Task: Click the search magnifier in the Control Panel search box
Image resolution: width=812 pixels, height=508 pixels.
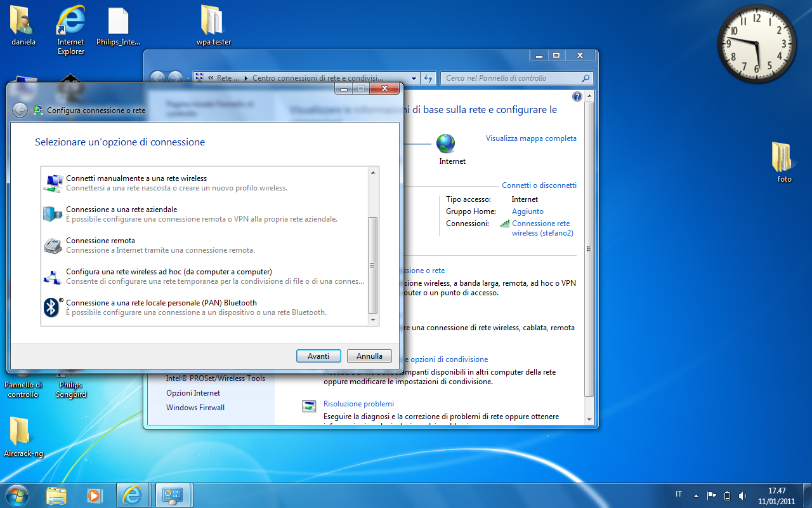Action: click(586, 78)
